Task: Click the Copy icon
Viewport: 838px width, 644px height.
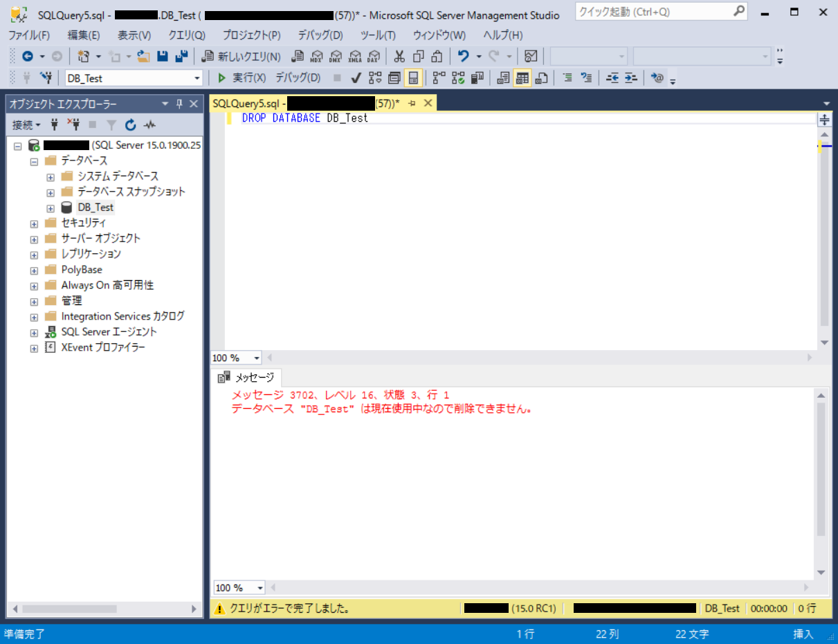Action: [x=418, y=57]
